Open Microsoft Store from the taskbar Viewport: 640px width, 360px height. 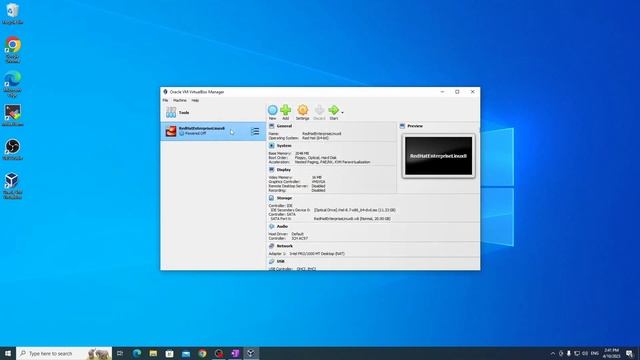pyautogui.click(x=169, y=353)
